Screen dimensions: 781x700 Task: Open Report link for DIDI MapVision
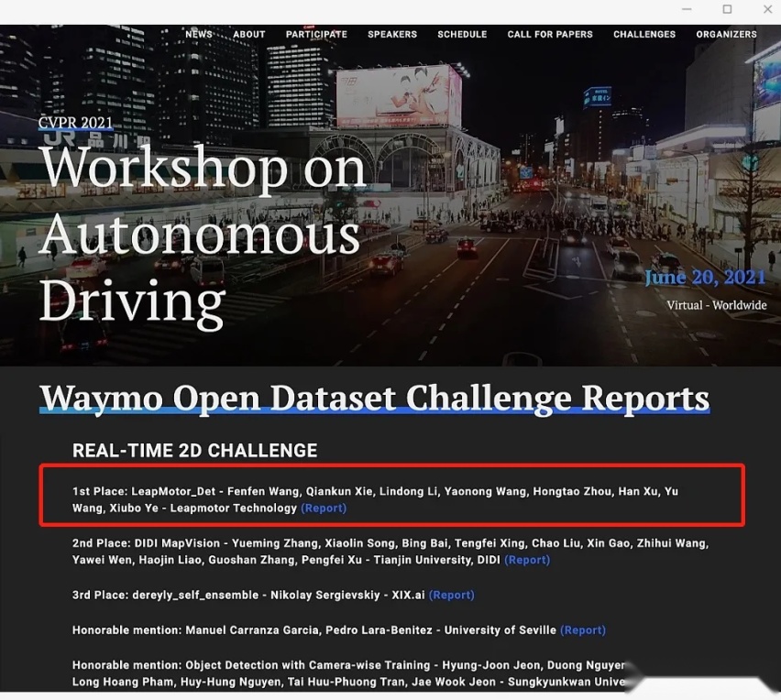click(527, 560)
